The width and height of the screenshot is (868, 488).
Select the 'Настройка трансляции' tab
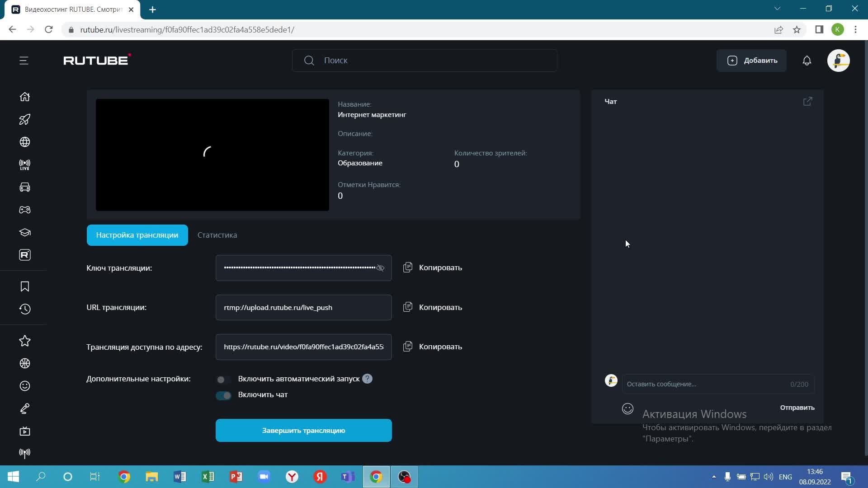(x=137, y=235)
